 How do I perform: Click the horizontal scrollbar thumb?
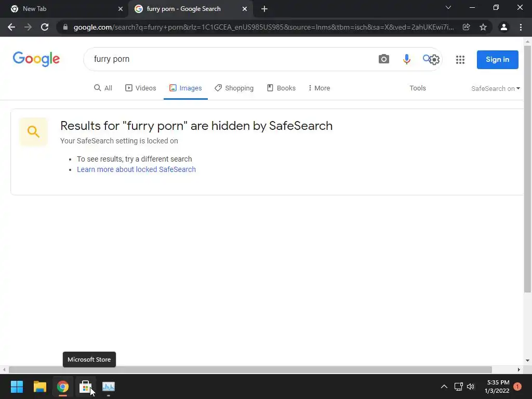pyautogui.click(x=250, y=369)
